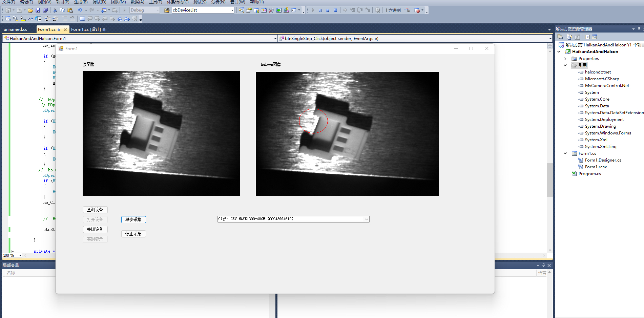The image size is (644, 318).
Task: Click the Save All toolbar icon
Action: coord(45,10)
